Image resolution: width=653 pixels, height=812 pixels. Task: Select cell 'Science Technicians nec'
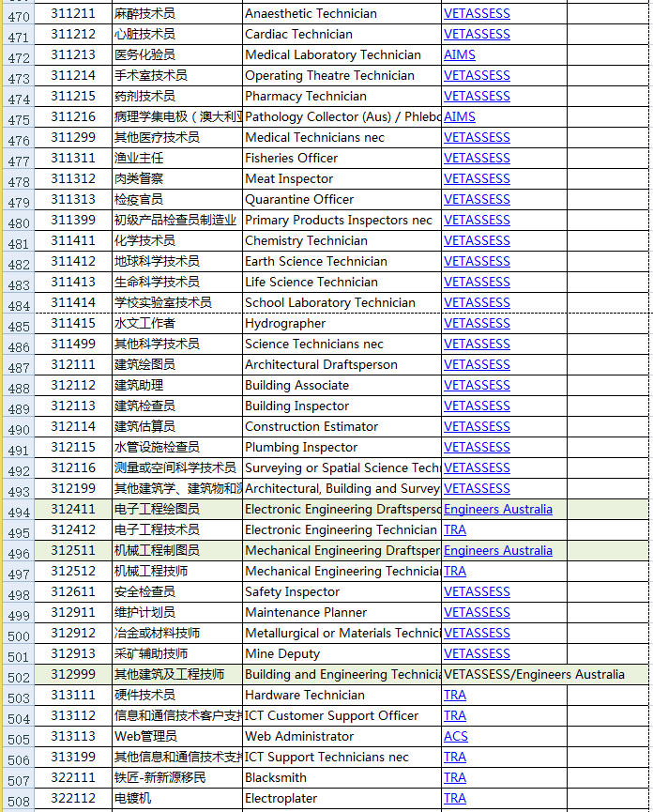342,345
